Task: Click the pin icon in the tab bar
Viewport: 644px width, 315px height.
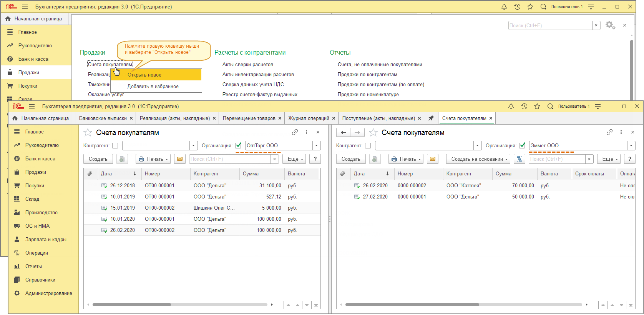Action: pyautogui.click(x=431, y=118)
